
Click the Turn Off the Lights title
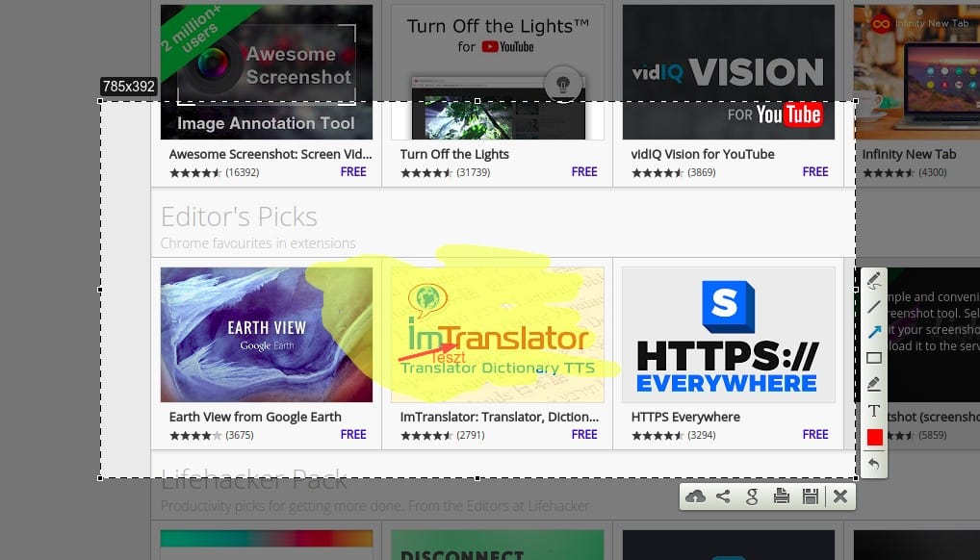[454, 154]
